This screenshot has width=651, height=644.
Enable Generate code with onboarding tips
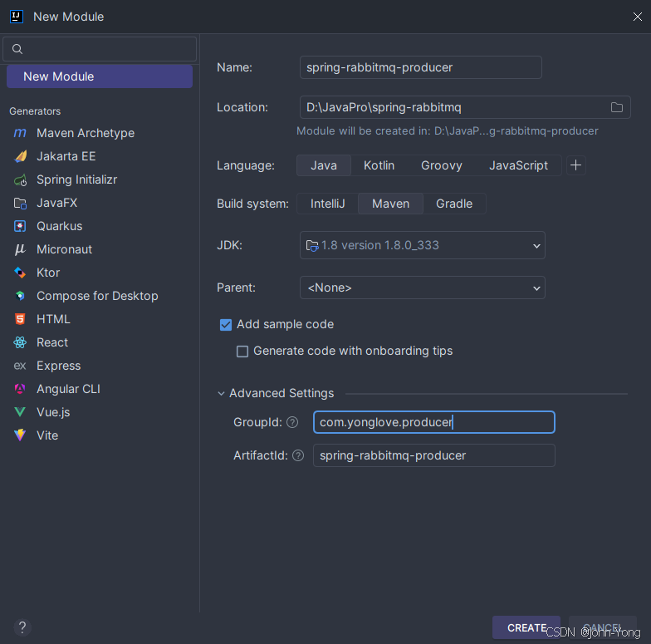(x=242, y=351)
